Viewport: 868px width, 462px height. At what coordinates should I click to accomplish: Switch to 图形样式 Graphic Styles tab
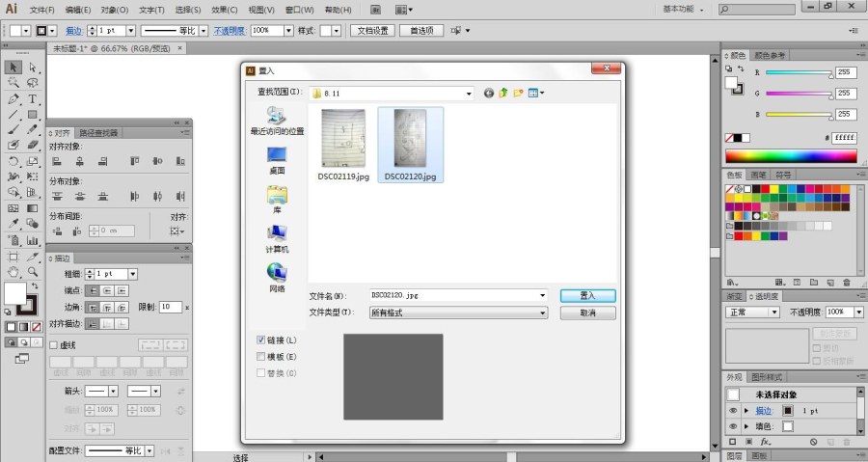[767, 377]
